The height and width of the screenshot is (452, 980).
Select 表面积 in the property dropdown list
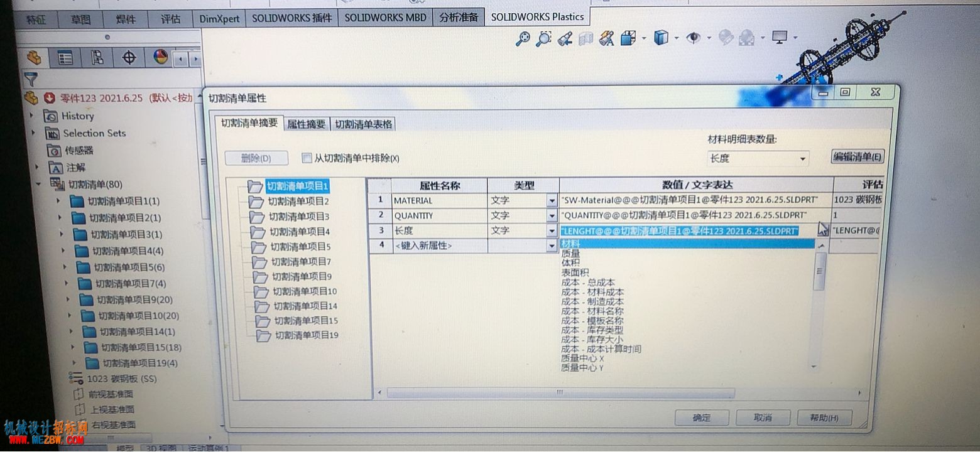point(575,273)
